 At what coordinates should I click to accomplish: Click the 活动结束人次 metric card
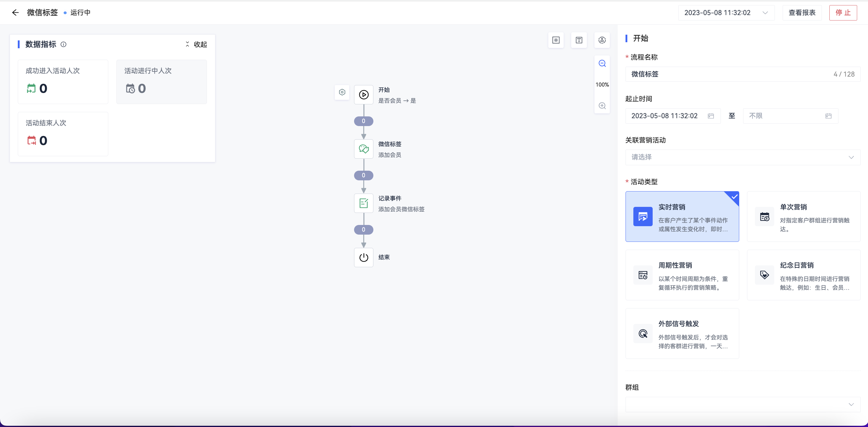[x=63, y=134]
